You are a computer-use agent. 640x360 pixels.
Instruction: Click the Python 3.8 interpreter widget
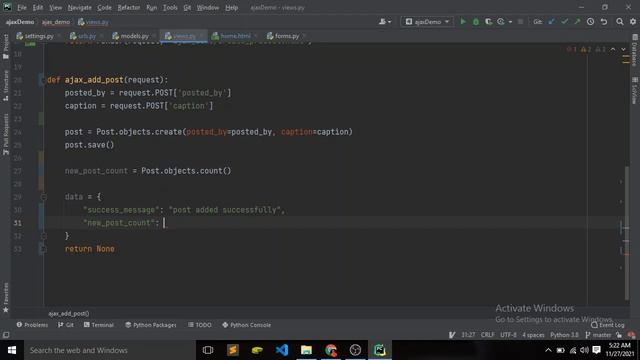(x=564, y=335)
